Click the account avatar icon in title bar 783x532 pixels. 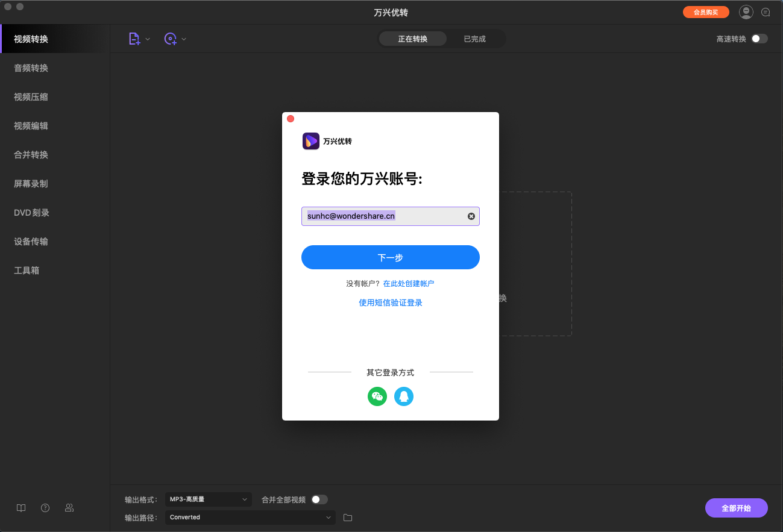coord(746,11)
